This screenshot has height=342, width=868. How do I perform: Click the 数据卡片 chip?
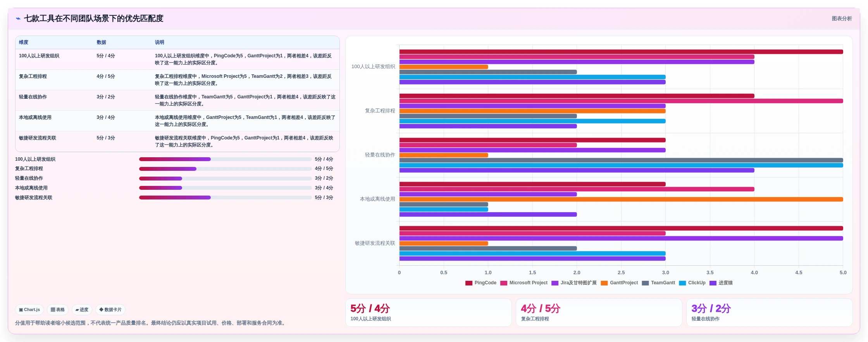pos(110,310)
